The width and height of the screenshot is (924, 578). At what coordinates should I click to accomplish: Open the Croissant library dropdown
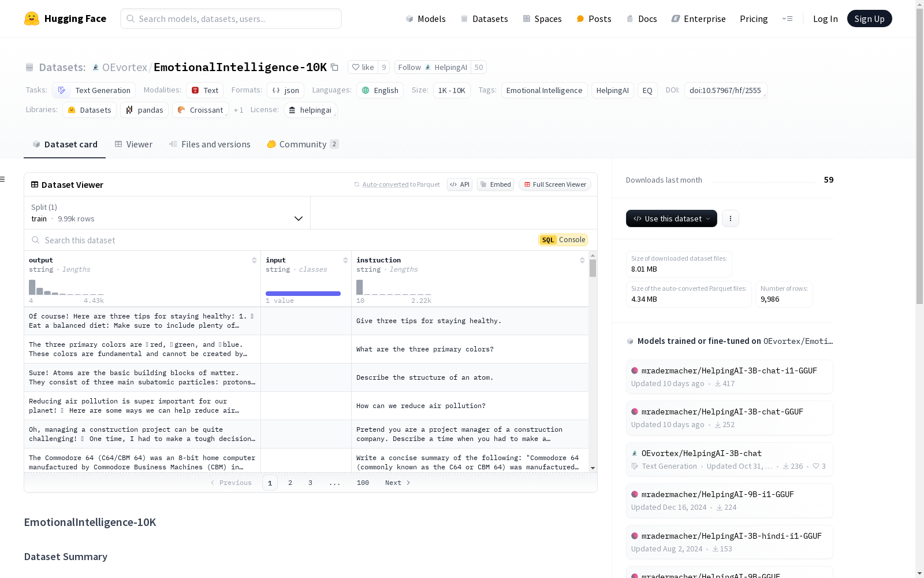point(200,110)
